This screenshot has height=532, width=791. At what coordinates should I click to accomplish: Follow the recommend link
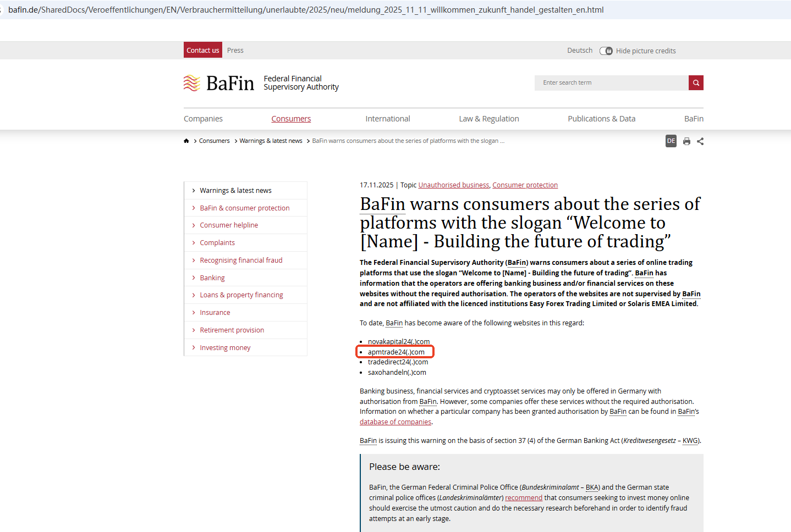tap(524, 498)
